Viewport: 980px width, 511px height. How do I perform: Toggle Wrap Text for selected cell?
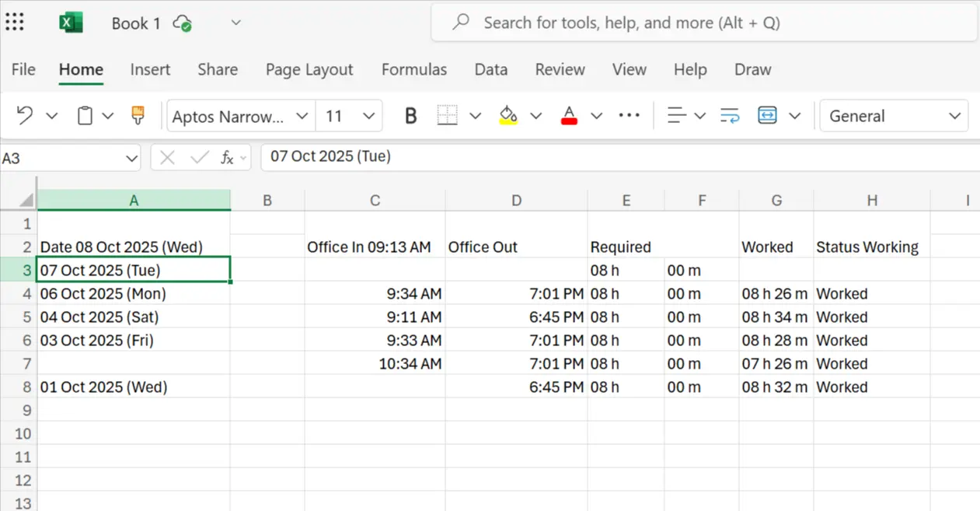click(x=730, y=116)
